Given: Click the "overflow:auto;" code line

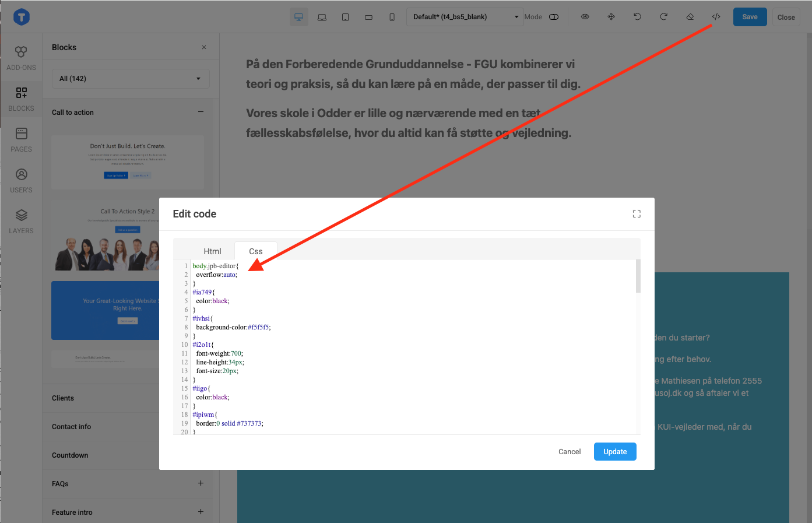Looking at the screenshot, I should [x=217, y=275].
